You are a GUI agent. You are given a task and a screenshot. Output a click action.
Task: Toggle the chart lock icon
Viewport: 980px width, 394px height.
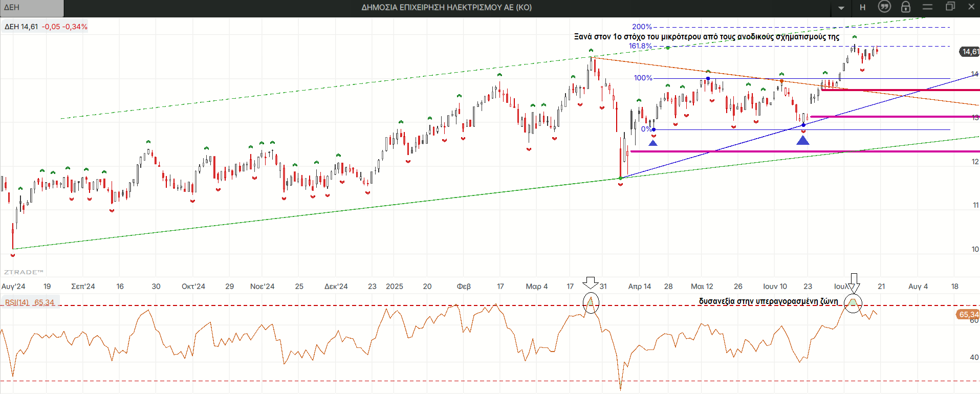[x=906, y=7]
